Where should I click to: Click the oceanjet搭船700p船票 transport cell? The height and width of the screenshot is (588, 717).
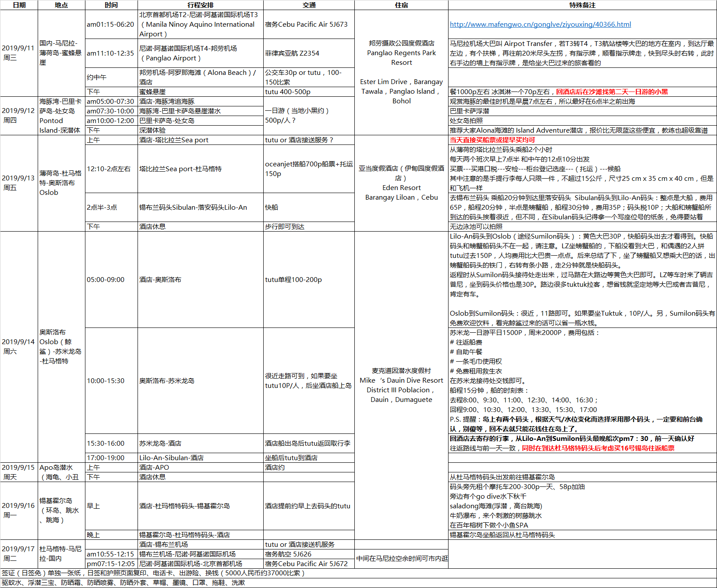(309, 169)
